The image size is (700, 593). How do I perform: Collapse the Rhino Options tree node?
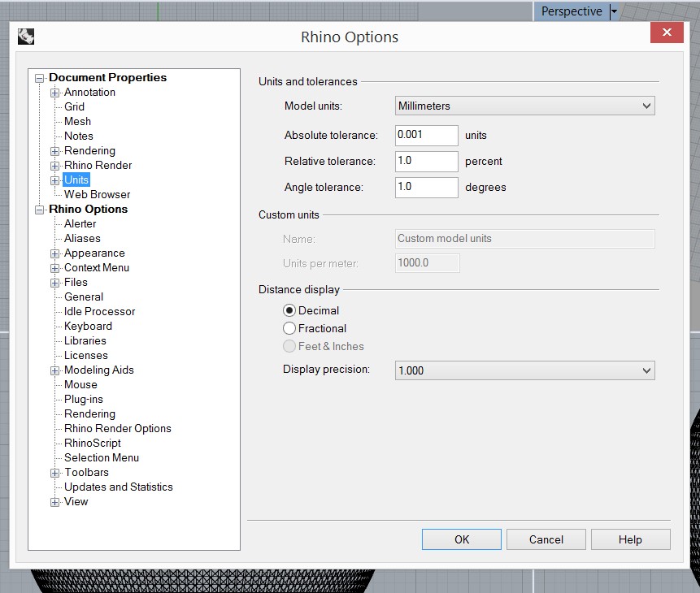coord(40,210)
